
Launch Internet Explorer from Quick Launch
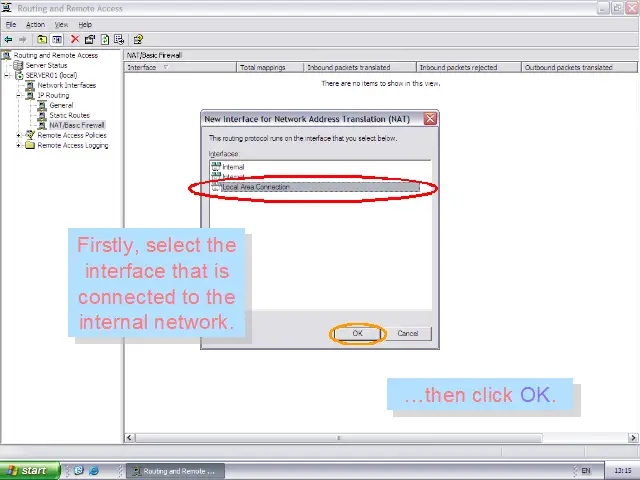pyautogui.click(x=94, y=471)
